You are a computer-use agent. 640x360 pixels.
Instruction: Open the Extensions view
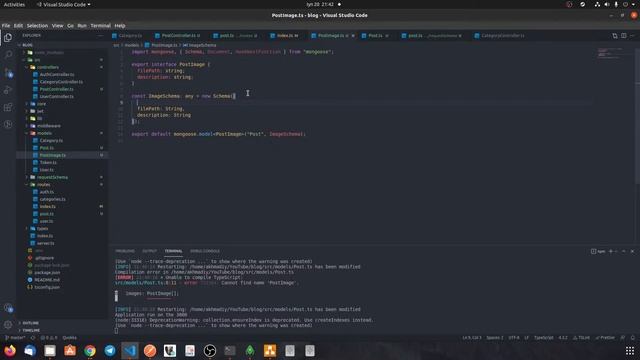pyautogui.click(x=8, y=107)
